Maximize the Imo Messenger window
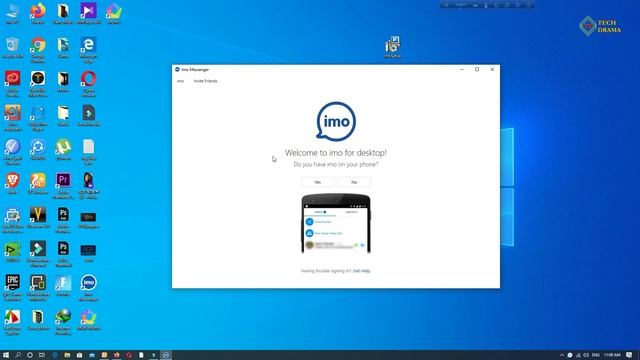The height and width of the screenshot is (360, 640). (477, 69)
